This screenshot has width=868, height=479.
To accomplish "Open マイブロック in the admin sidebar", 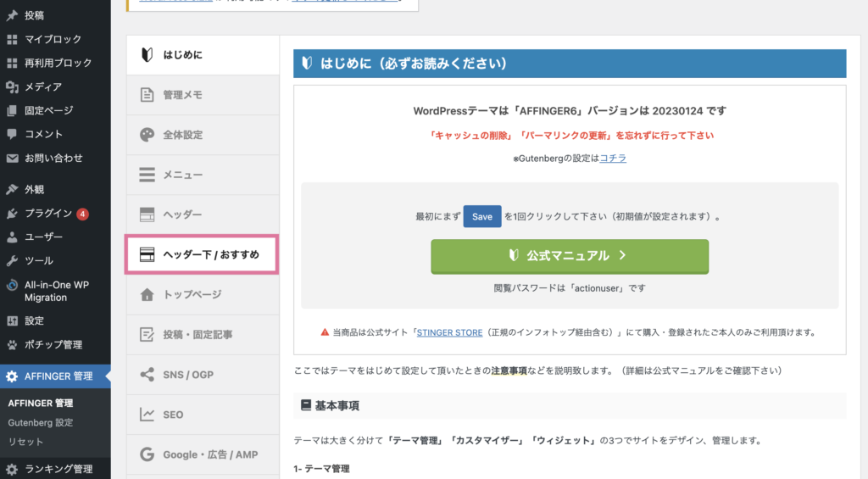I will (55, 39).
